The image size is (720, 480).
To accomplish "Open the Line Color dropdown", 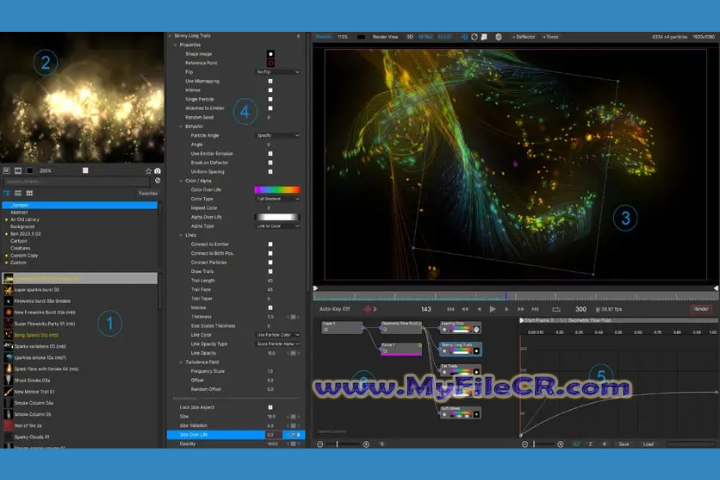I will pyautogui.click(x=278, y=335).
